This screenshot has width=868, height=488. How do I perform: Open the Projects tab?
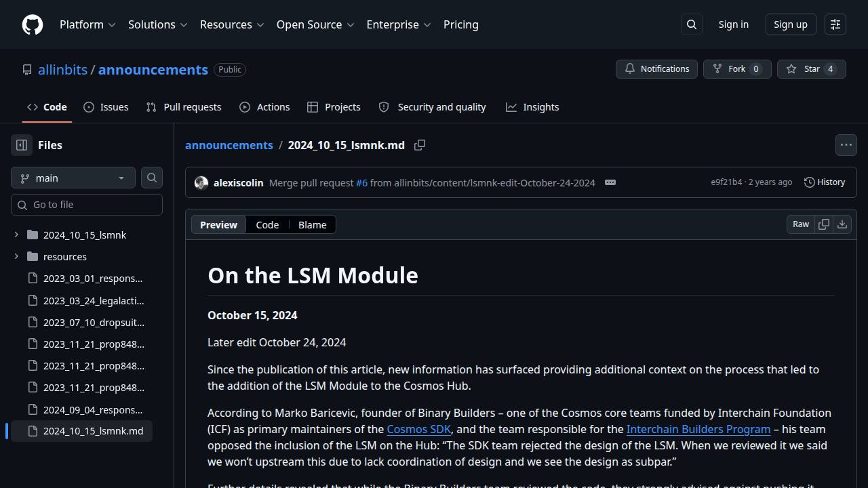pyautogui.click(x=334, y=107)
